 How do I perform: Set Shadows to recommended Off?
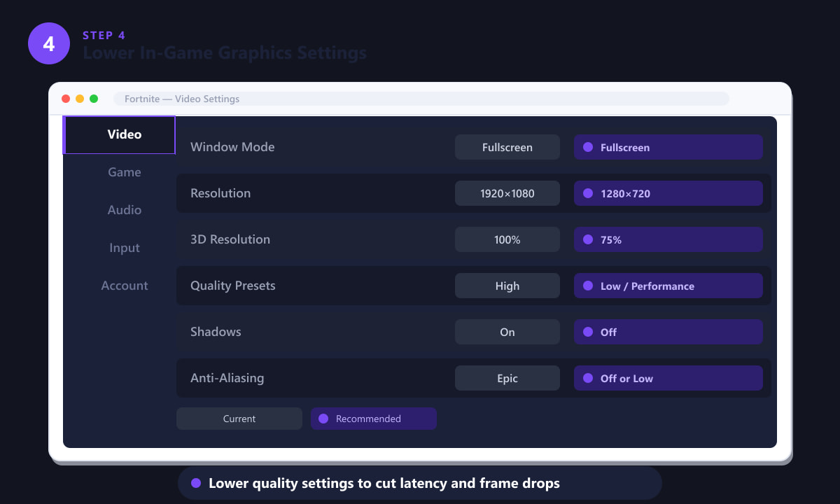click(668, 332)
